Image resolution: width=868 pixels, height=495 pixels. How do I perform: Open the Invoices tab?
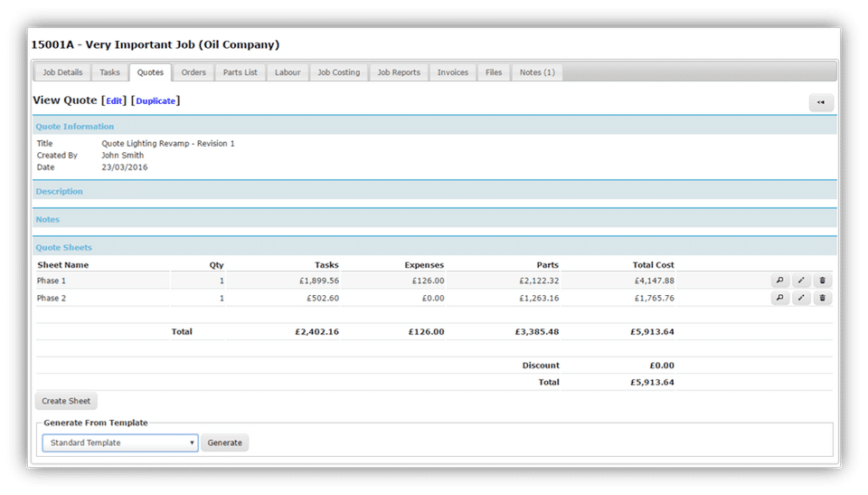pos(453,72)
